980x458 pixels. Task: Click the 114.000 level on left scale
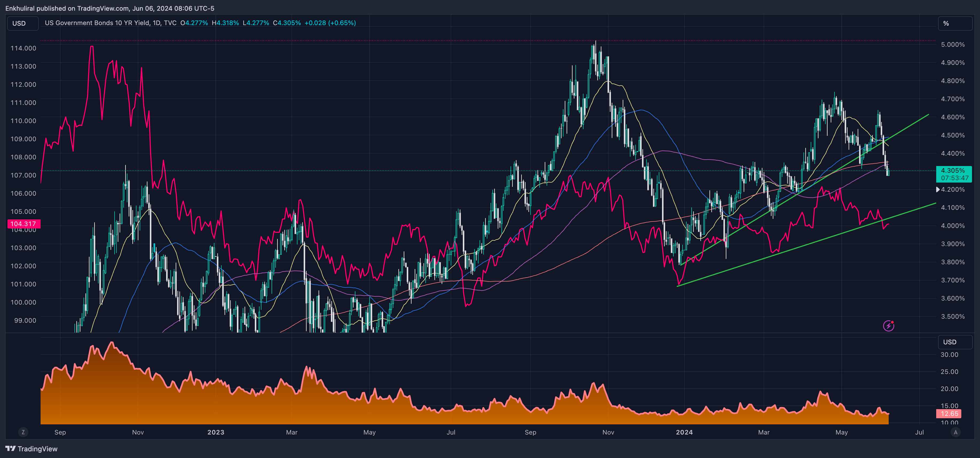point(23,48)
